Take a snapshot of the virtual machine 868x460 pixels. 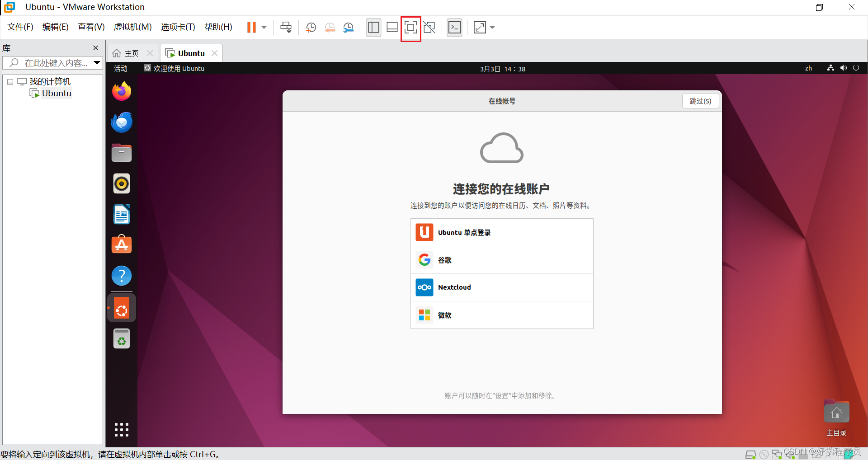point(311,28)
